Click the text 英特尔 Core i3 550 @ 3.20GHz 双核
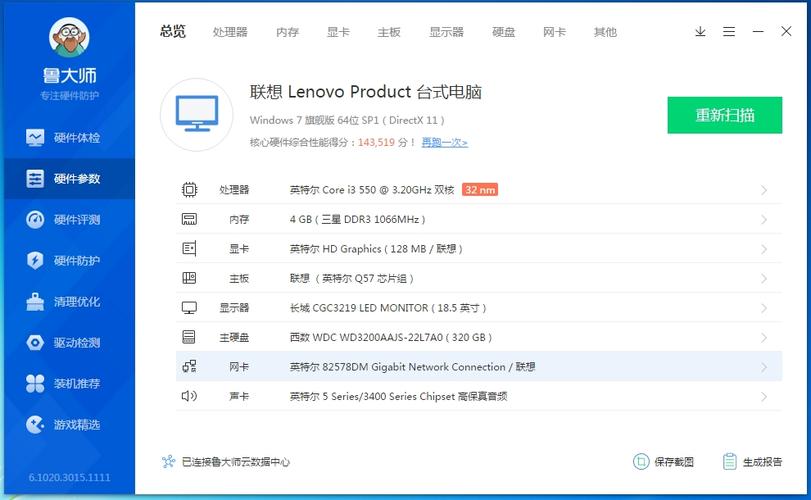811x500 pixels. (372, 190)
